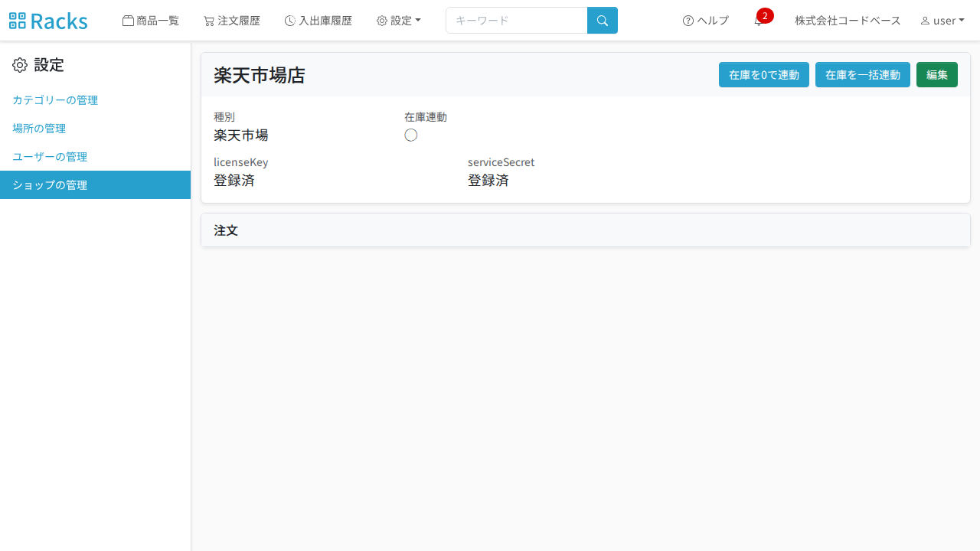Image resolution: width=980 pixels, height=551 pixels.
Task: Focus the キーワード search field
Action: (517, 21)
